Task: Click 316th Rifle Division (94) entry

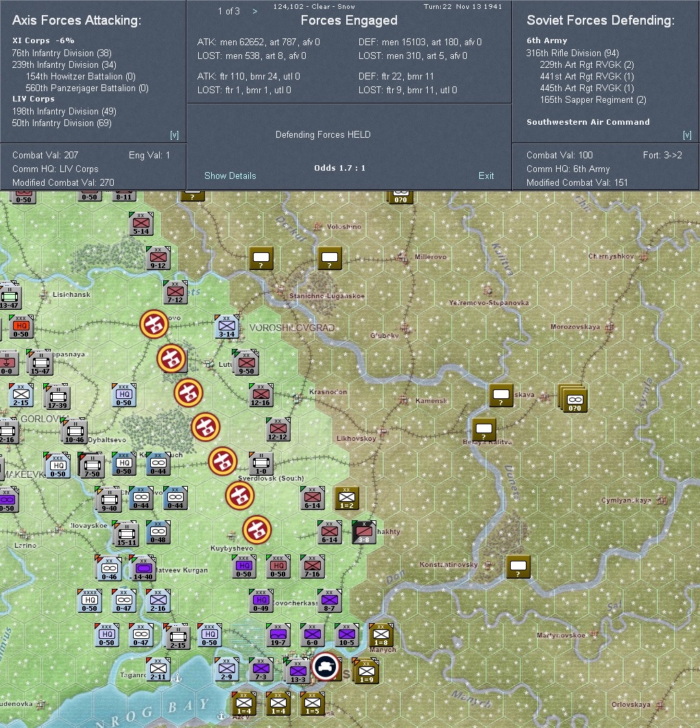Action: [572, 53]
